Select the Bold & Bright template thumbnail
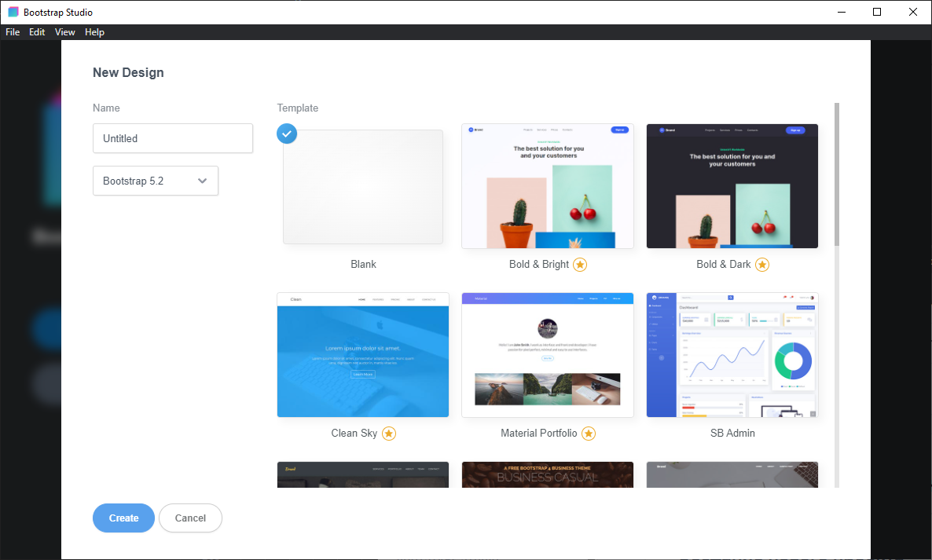The width and height of the screenshot is (932, 560). click(548, 186)
